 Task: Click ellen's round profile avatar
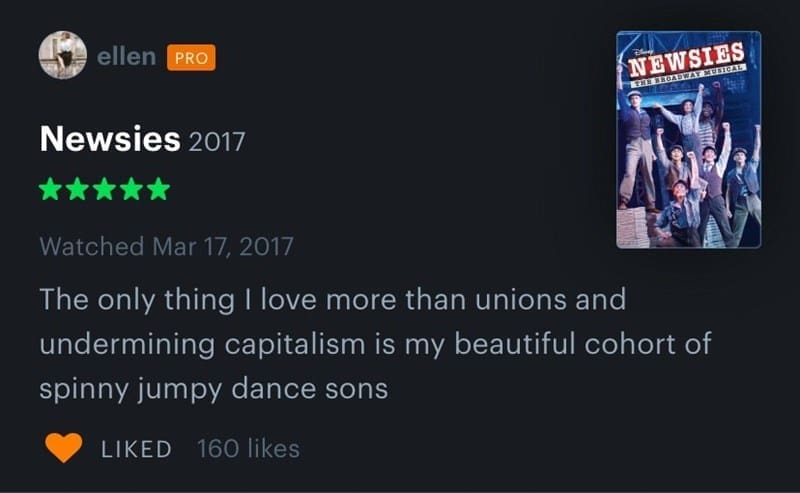click(x=63, y=56)
